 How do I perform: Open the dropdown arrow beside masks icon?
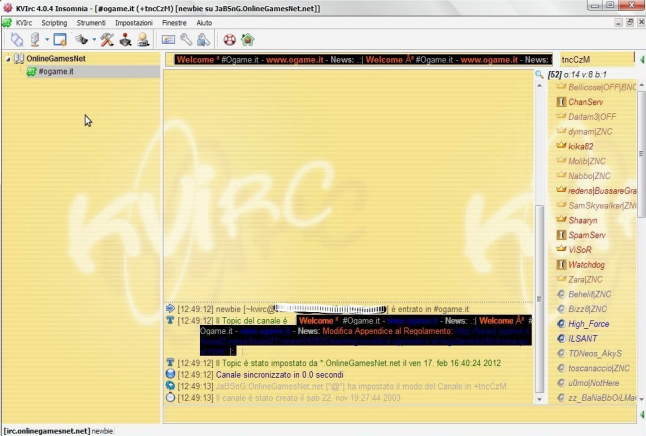[x=94, y=40]
